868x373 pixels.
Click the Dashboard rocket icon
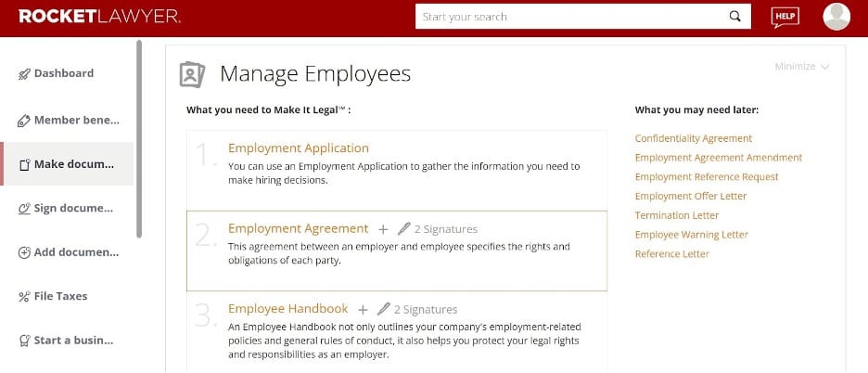pos(24,74)
